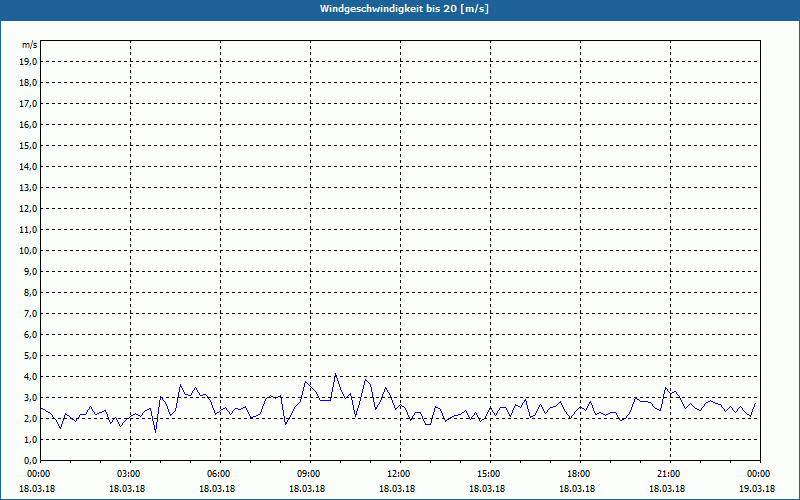This screenshot has height=500, width=800.
Task: Select the 1,0 y-axis label
Action: [31, 440]
